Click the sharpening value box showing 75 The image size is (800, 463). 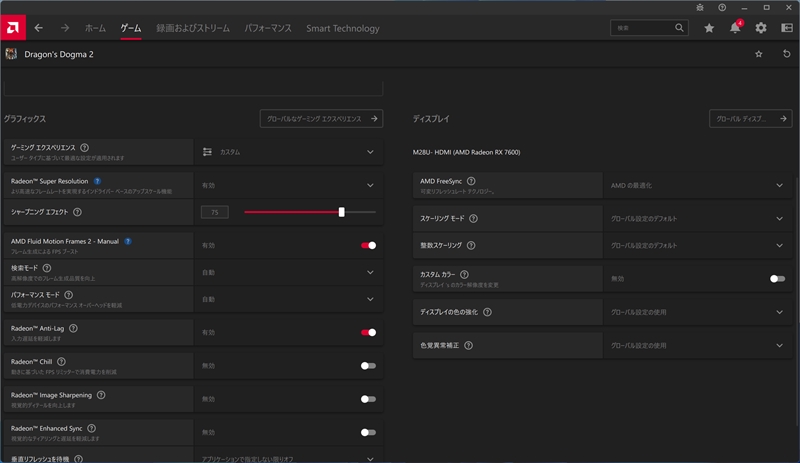coord(214,212)
